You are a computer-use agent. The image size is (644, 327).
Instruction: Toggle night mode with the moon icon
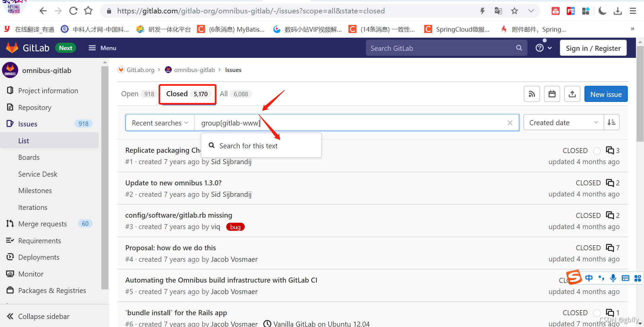[602, 11]
